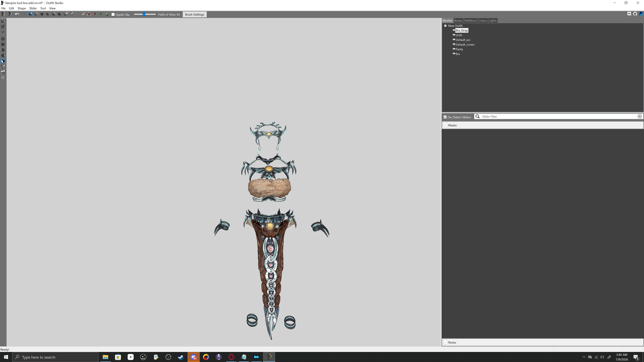
Task: Choose the Smooth brush tool
Action: coord(59,14)
